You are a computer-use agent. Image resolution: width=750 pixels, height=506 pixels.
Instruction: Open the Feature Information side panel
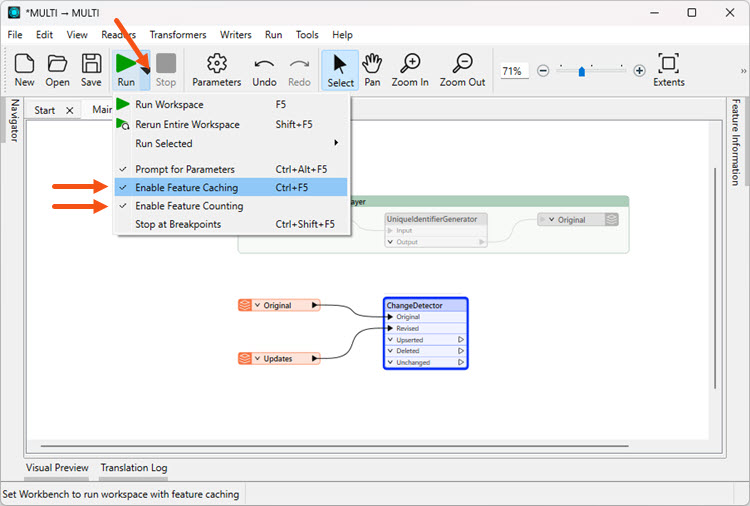(x=736, y=142)
